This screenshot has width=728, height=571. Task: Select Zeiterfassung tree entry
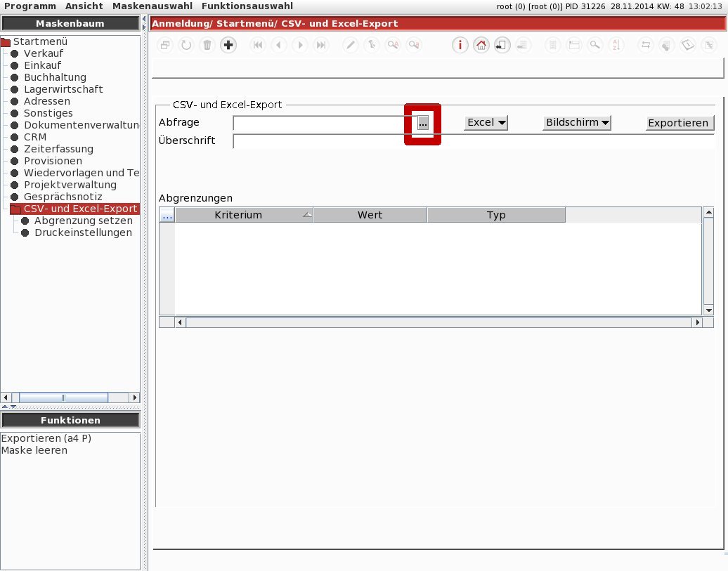pyautogui.click(x=58, y=149)
